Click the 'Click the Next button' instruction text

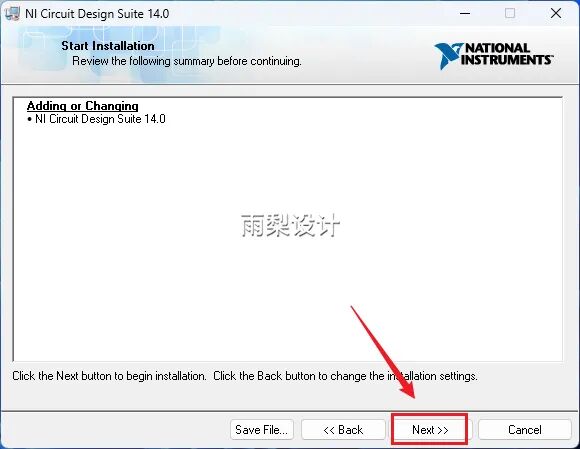245,376
